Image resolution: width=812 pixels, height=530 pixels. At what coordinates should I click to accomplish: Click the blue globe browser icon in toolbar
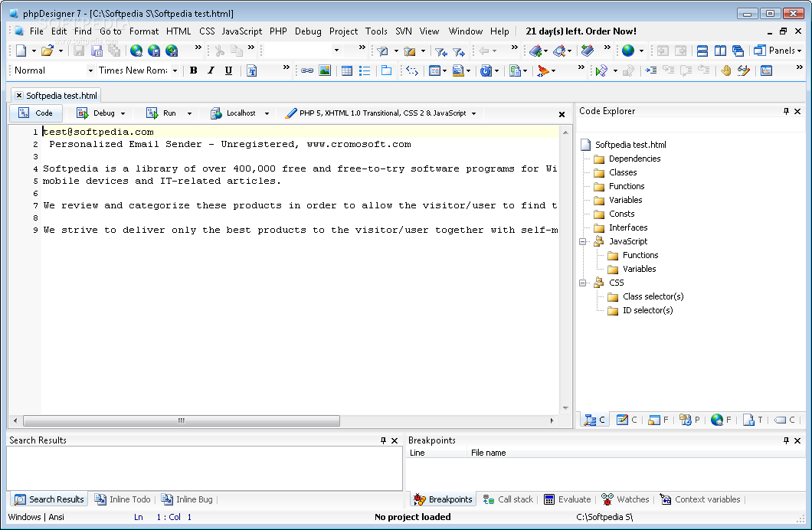pos(628,51)
